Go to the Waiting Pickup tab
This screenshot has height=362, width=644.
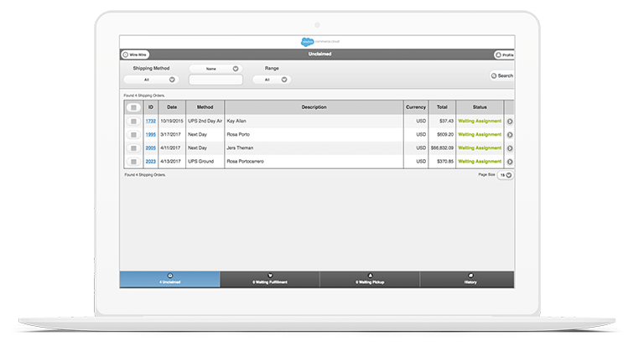click(370, 280)
